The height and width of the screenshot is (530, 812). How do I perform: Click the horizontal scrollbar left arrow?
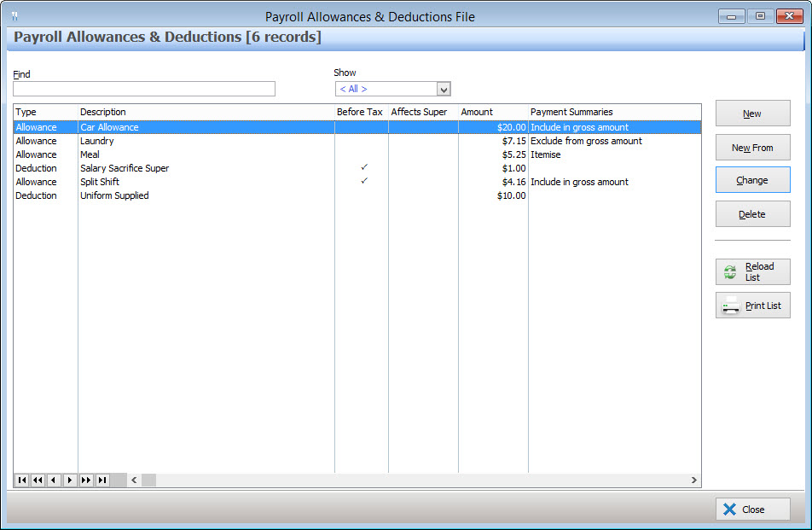click(x=134, y=480)
